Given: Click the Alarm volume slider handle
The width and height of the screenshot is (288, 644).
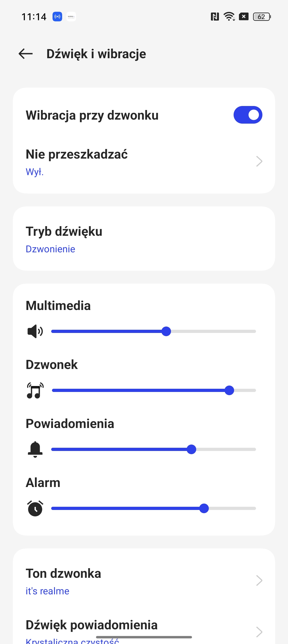Looking at the screenshot, I should (204, 508).
